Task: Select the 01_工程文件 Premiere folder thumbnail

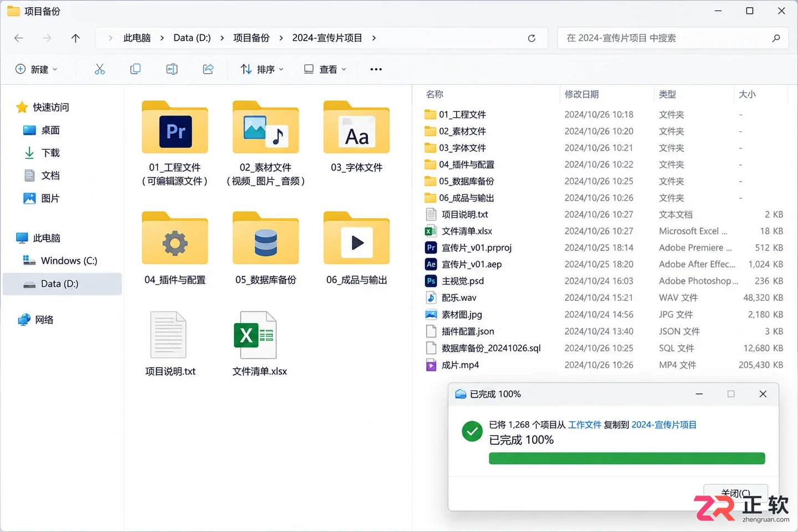Action: coord(175,127)
